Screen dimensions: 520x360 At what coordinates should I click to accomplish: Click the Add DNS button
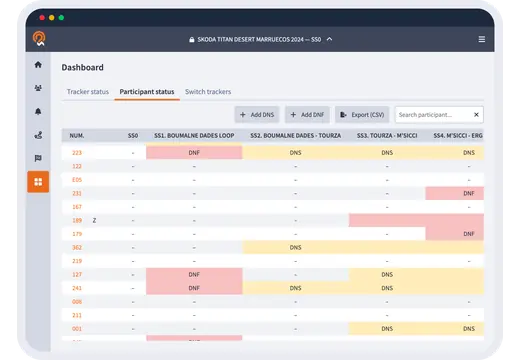click(257, 115)
